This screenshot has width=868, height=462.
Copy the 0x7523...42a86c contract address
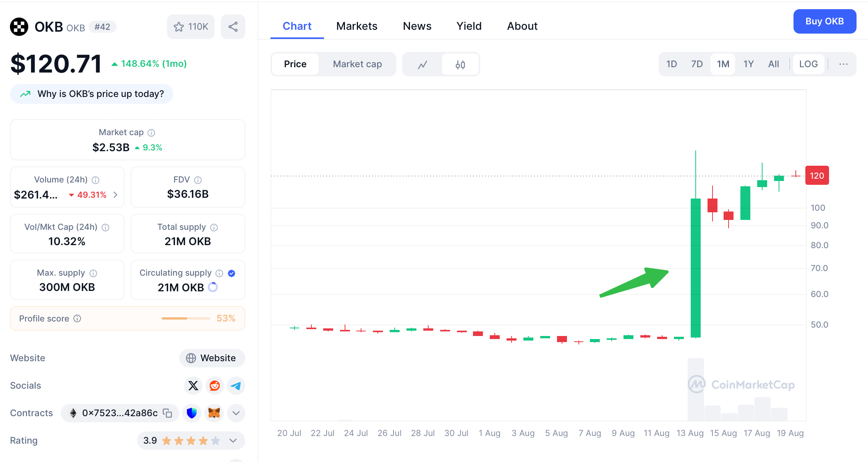[167, 413]
